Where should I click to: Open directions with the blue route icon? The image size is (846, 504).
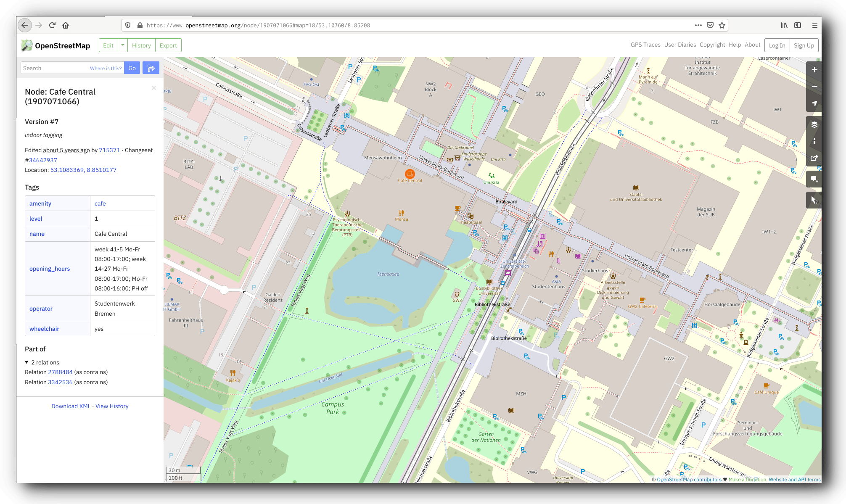point(151,68)
